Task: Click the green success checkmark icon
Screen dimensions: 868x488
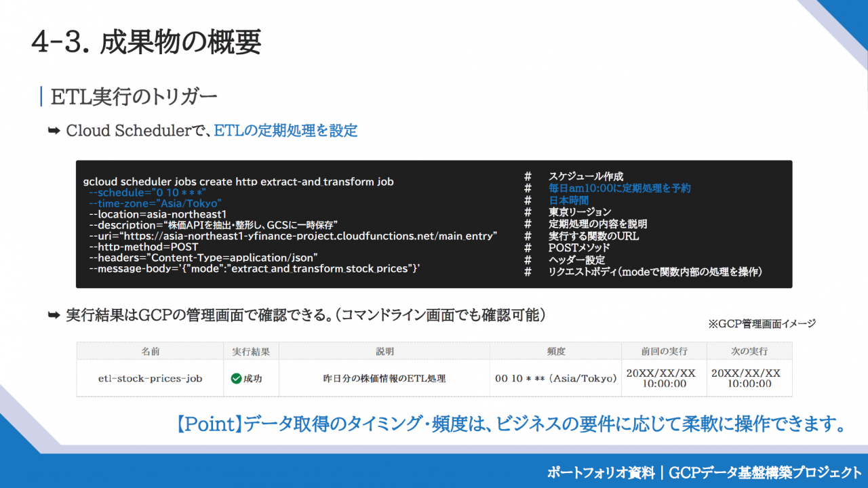Action: click(236, 378)
